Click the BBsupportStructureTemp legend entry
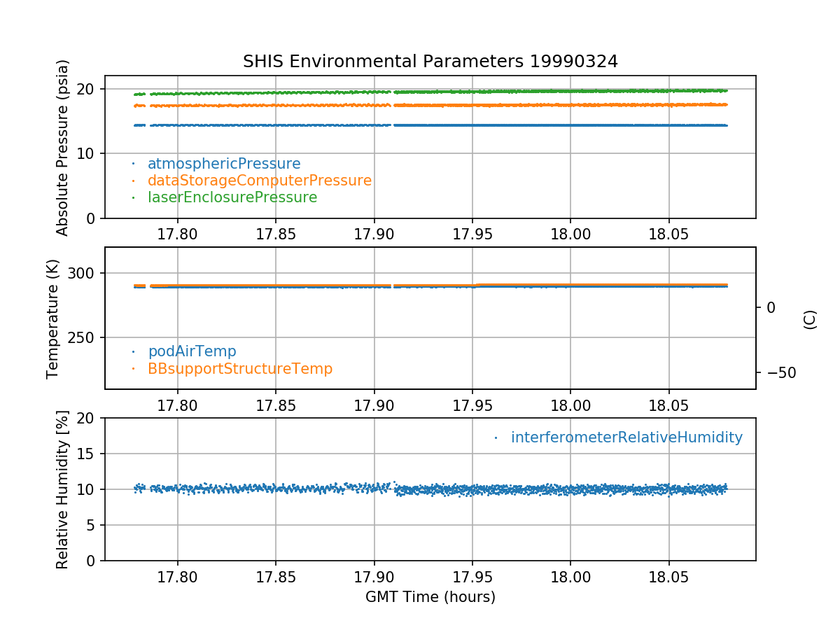 239,368
